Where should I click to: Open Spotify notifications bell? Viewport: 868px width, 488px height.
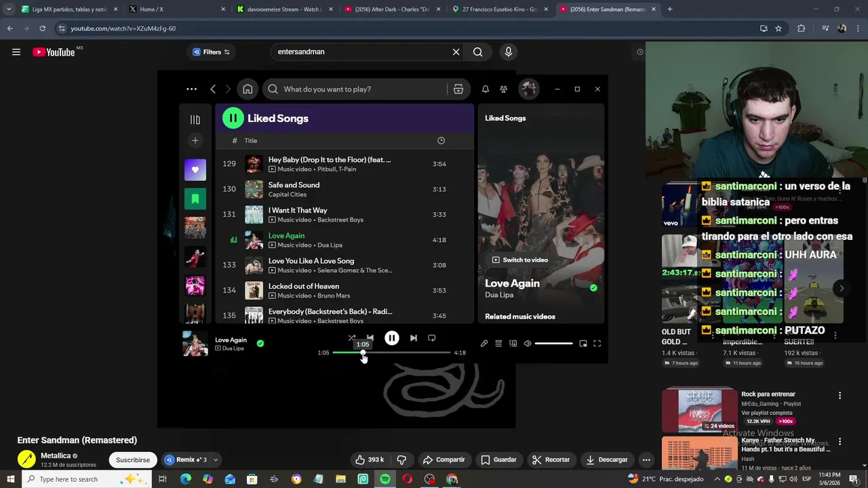tap(486, 89)
